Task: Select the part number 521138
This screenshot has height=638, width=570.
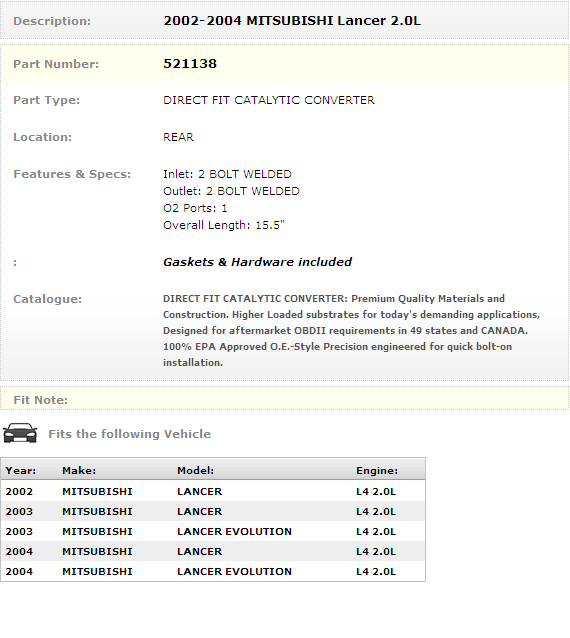Action: [190, 64]
